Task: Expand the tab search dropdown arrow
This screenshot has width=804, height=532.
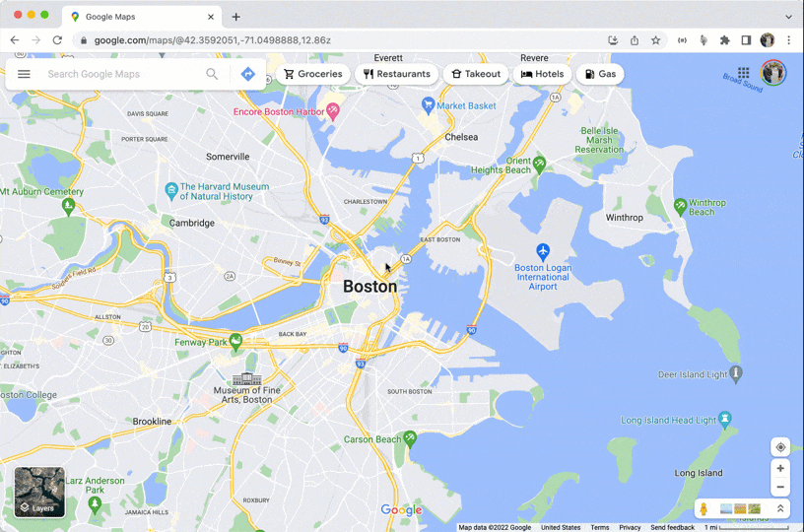Action: click(x=788, y=17)
